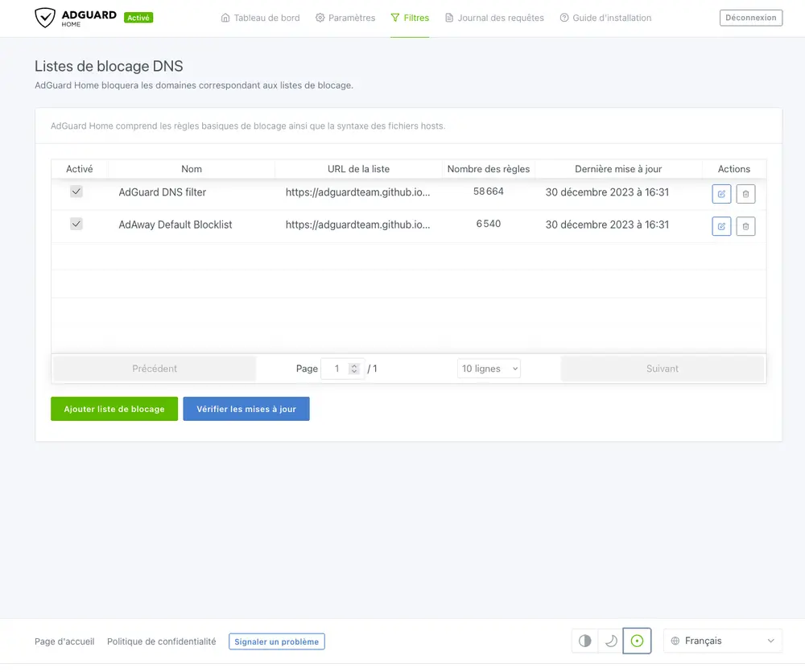
Task: Click the rules count 6 540
Action: click(489, 224)
